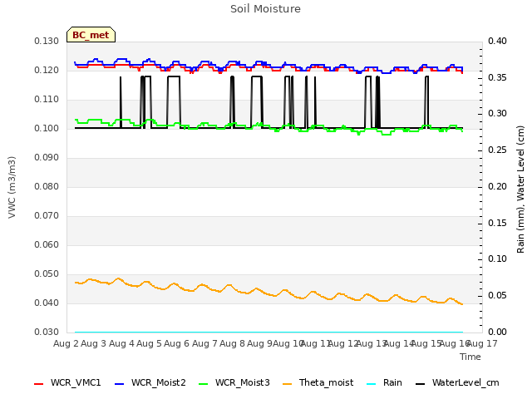532x399 pixels.
Task: Click cyan Rain legend color marker
Action: point(372,384)
